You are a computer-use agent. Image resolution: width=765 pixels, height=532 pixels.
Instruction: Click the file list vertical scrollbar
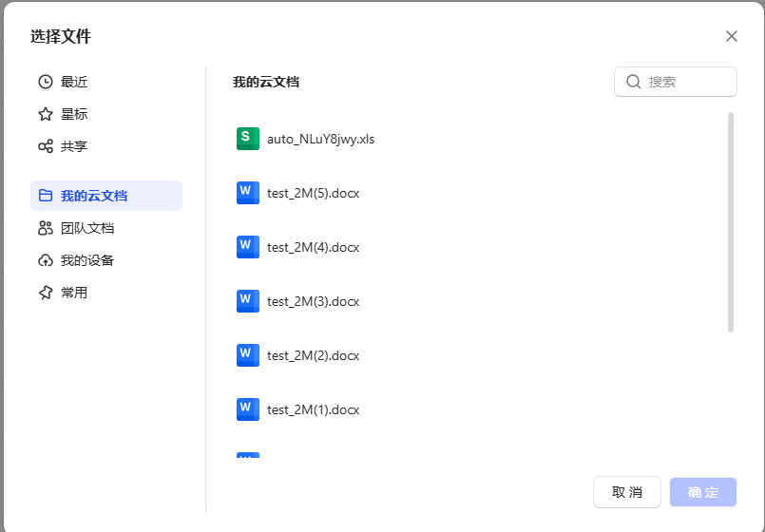(x=730, y=222)
